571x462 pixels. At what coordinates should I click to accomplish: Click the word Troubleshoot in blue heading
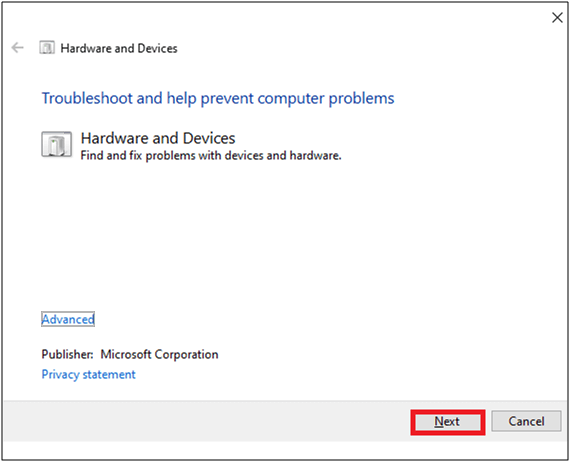pyautogui.click(x=87, y=99)
